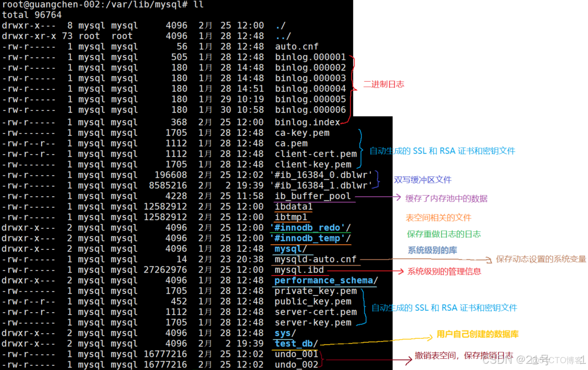
Task: Click private_key.pem file name
Action: point(316,290)
